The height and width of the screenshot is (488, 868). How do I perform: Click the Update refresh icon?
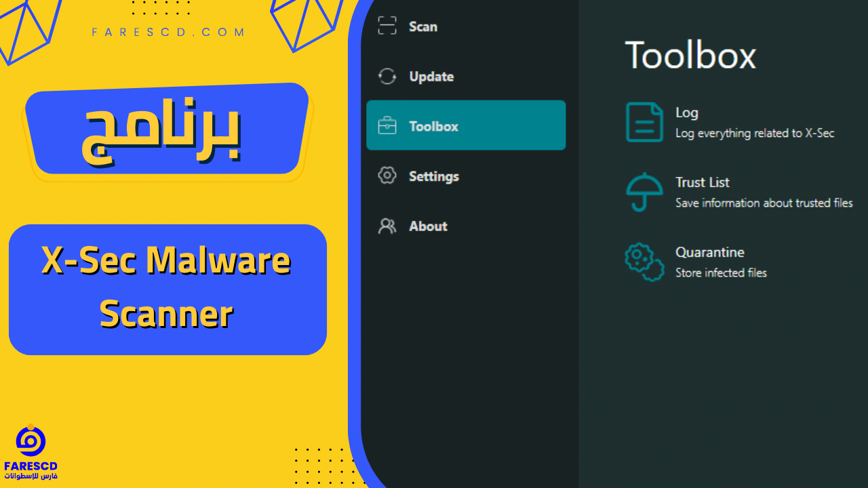pyautogui.click(x=387, y=77)
